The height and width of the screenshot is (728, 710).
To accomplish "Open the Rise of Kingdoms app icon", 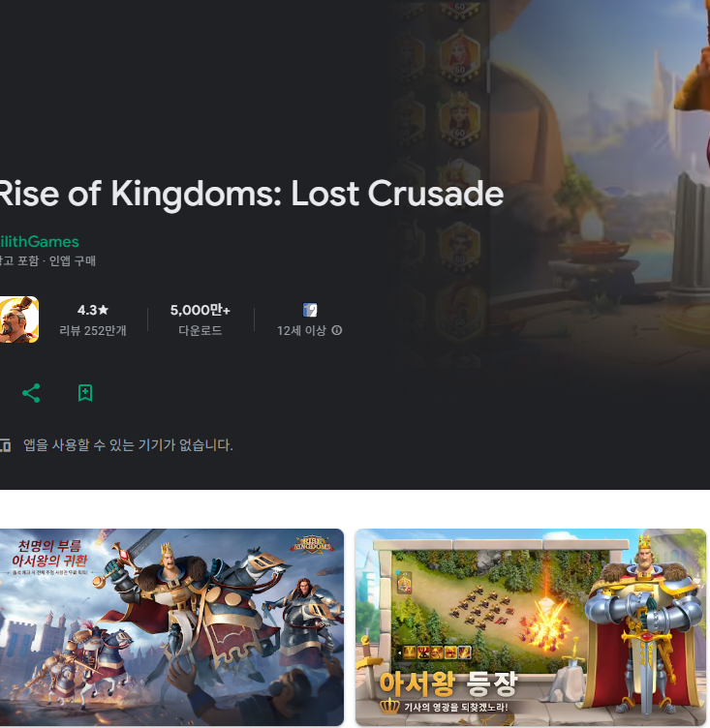I will point(19,319).
